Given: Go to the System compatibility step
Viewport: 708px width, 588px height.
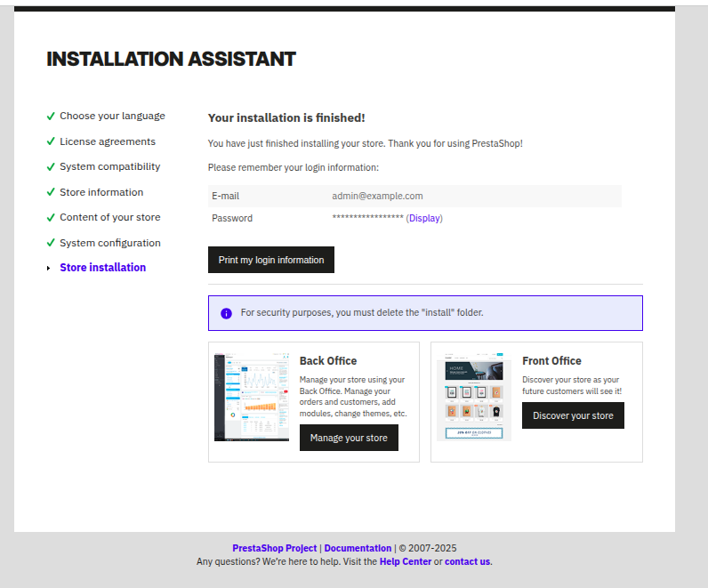Looking at the screenshot, I should point(110,166).
